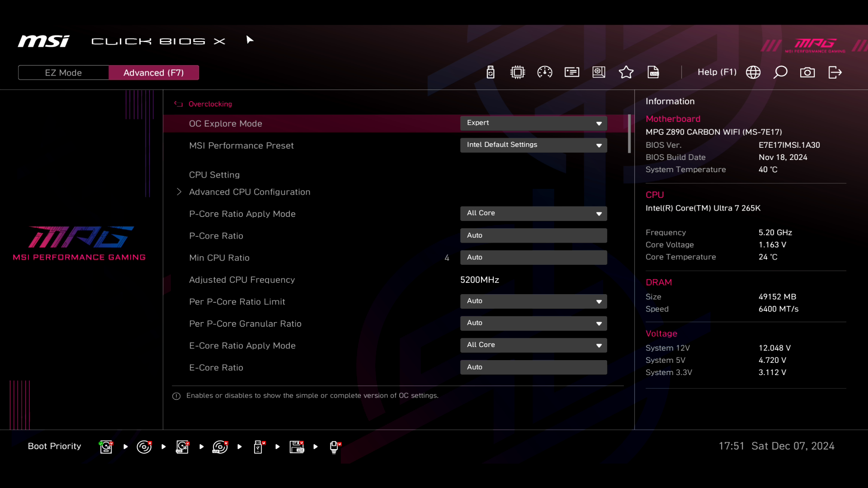The height and width of the screenshot is (488, 868).
Task: Open the MSI Performance Preset dropdown
Action: click(533, 145)
